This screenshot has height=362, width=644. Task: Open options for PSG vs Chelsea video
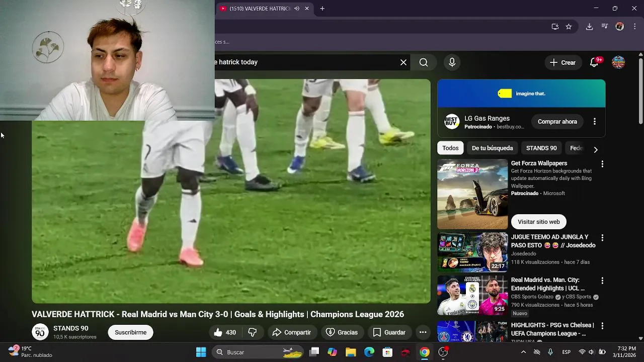[x=602, y=326]
